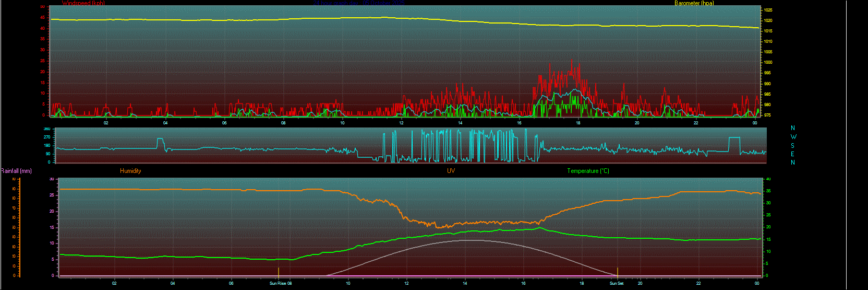Select the orange Humidity legend label
868x290 pixels.
pyautogui.click(x=130, y=171)
